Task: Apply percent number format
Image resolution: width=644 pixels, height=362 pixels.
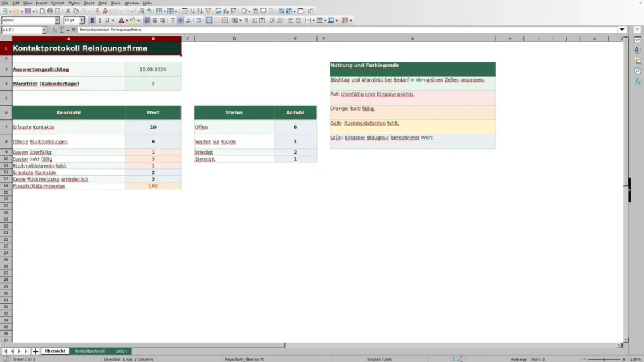Action: click(x=247, y=21)
